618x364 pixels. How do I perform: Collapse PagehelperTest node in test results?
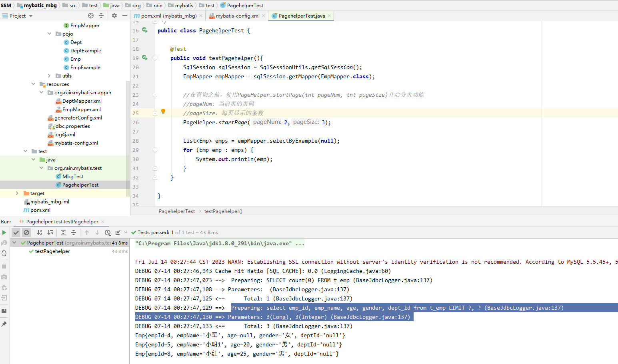pyautogui.click(x=14, y=243)
